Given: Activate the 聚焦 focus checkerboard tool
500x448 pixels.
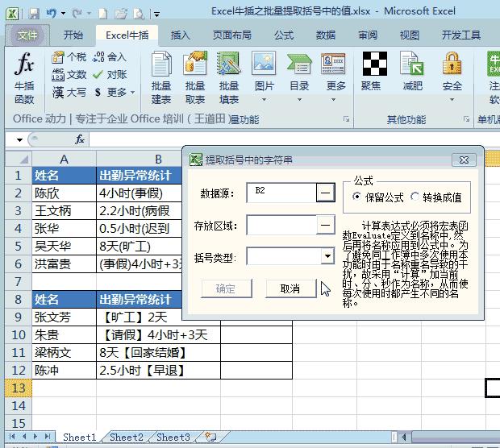Looking at the screenshot, I should click(x=375, y=72).
